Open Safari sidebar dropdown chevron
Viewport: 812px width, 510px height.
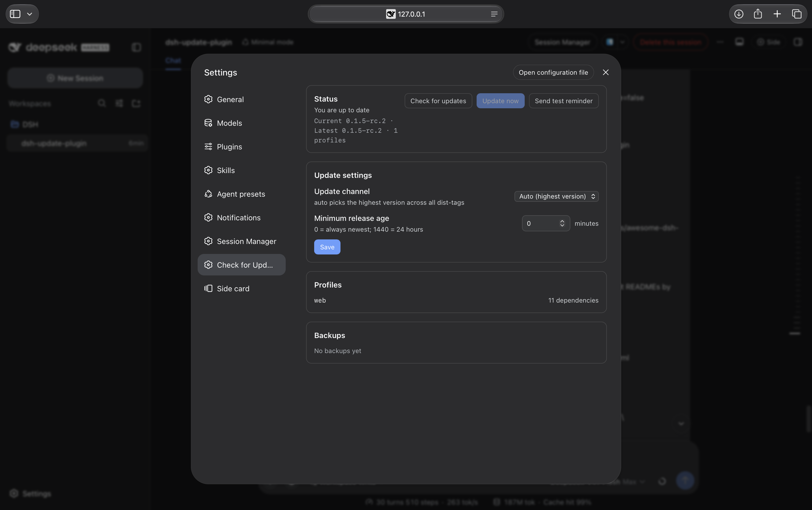click(x=30, y=14)
